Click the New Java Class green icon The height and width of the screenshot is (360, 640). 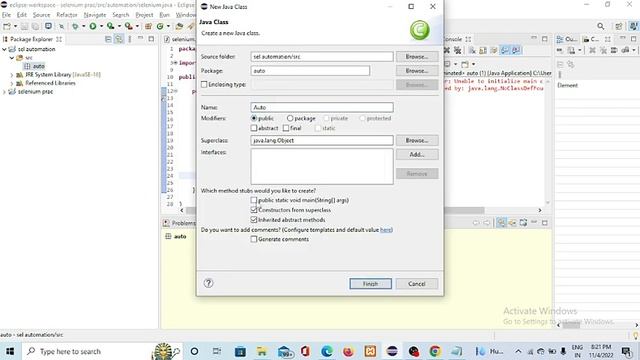[x=160, y=26]
